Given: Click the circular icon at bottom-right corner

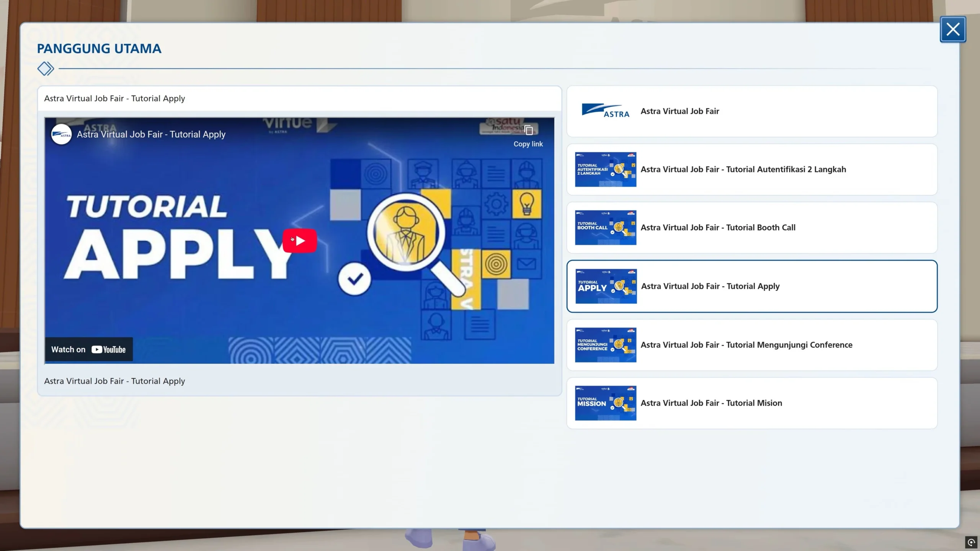Looking at the screenshot, I should pos(971,542).
